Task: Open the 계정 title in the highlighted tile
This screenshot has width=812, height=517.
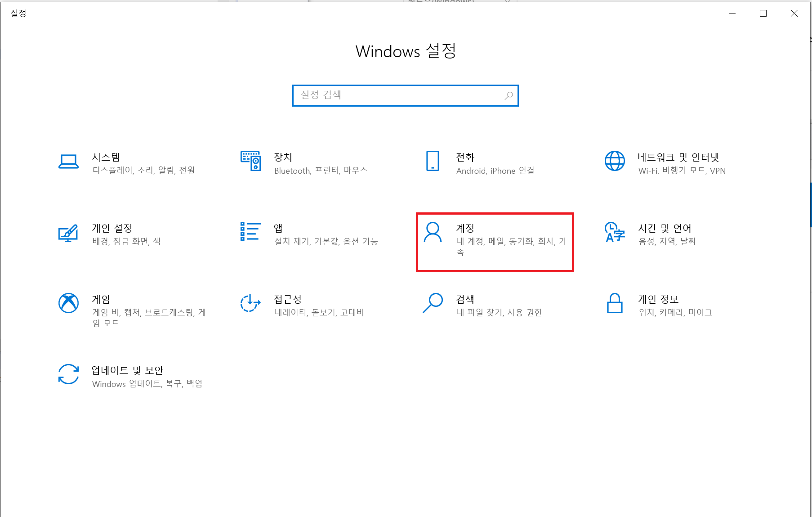Action: [x=465, y=229]
